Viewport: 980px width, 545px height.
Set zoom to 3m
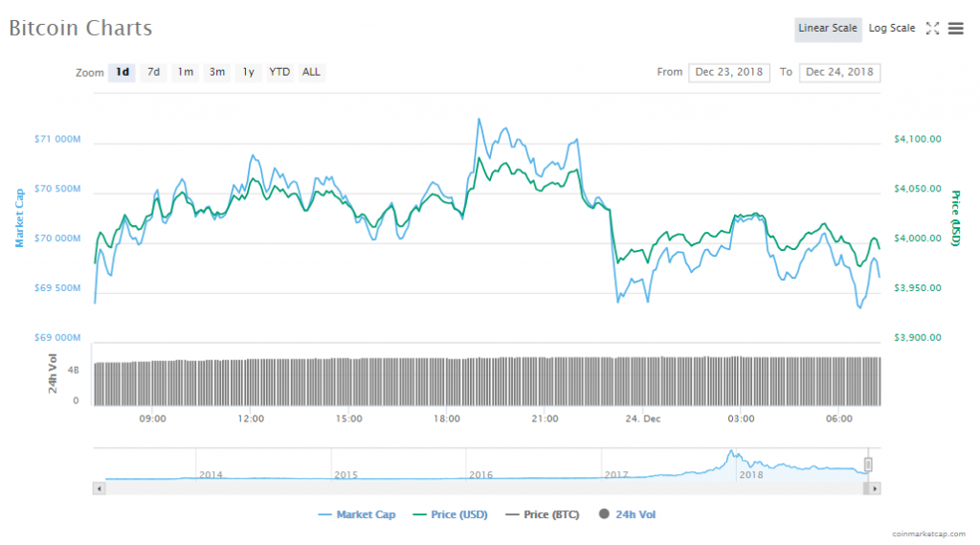[x=217, y=73]
